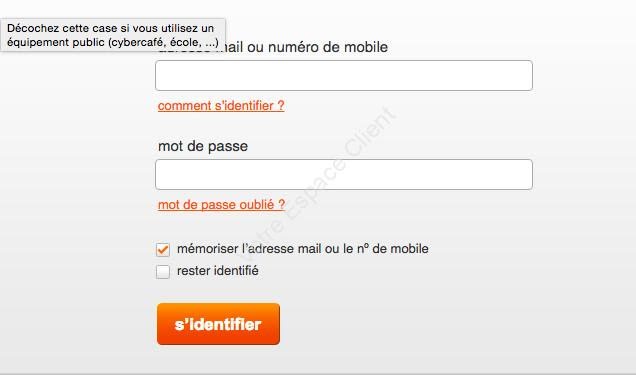Submit the login form with s'identifier
The width and height of the screenshot is (636, 375).
click(218, 324)
